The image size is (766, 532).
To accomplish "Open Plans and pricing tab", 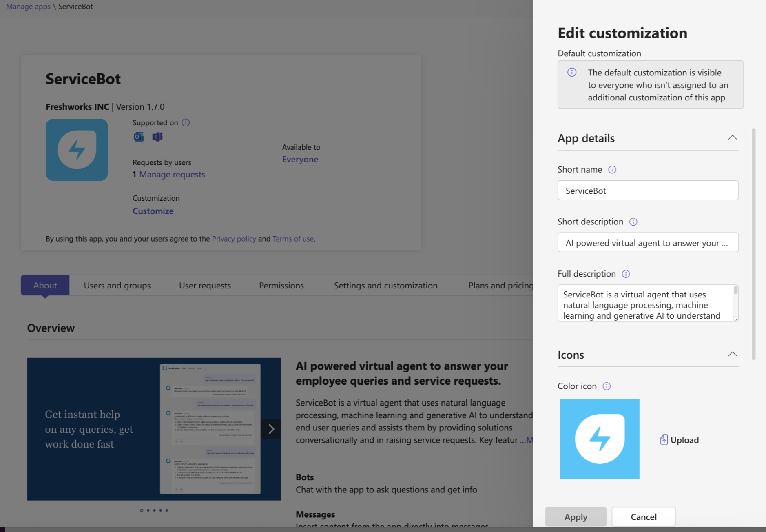I will (x=500, y=286).
